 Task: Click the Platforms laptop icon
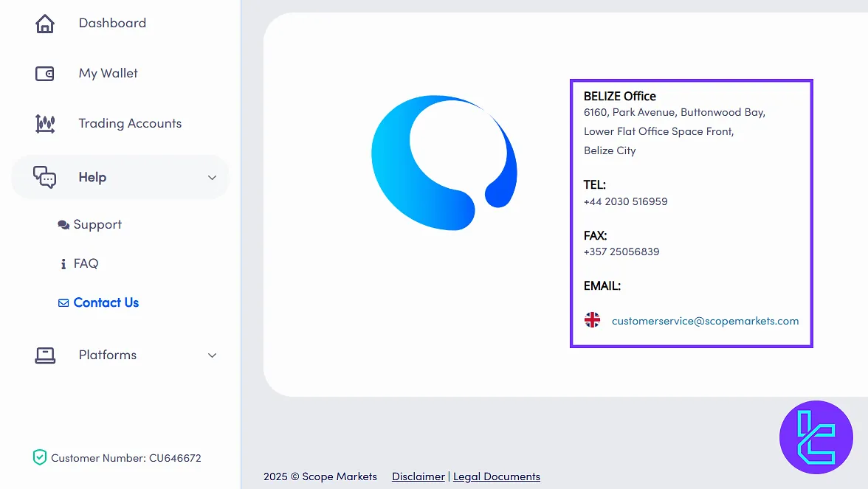tap(45, 356)
